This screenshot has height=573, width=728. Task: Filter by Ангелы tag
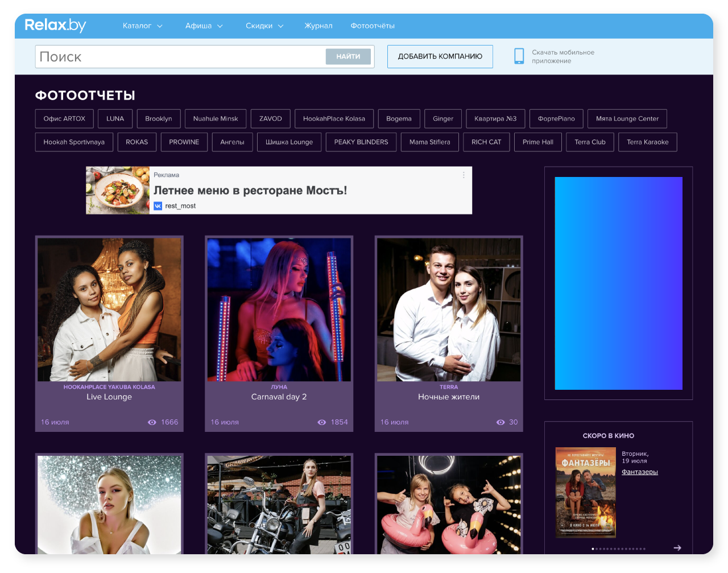click(232, 142)
